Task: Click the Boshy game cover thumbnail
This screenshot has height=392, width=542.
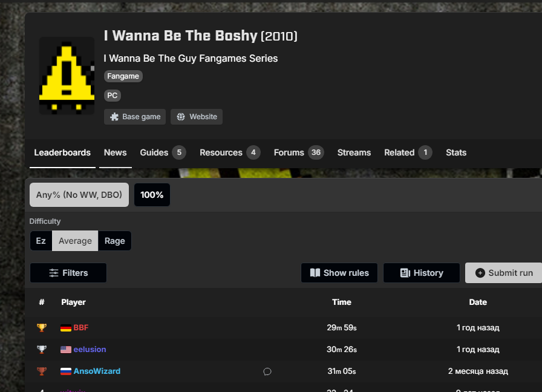Action: (67, 76)
